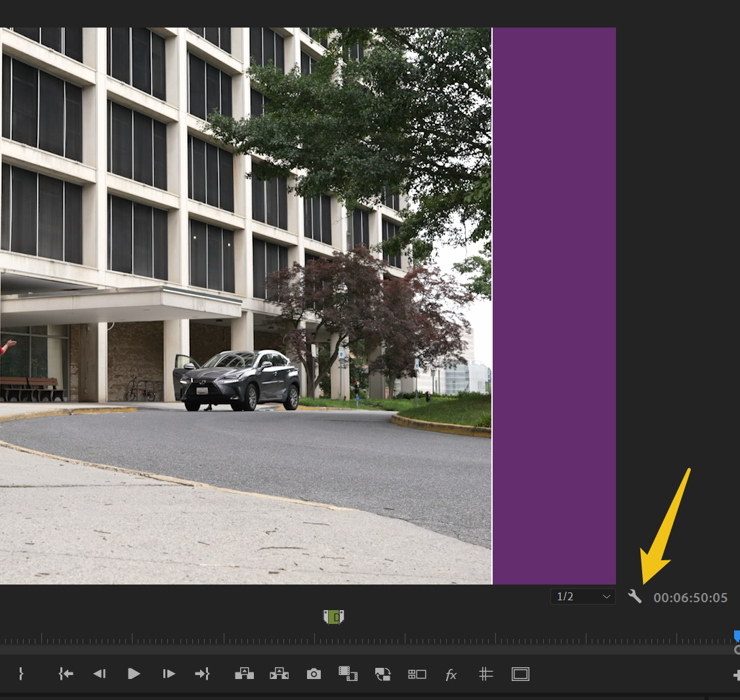Export the current frame with the camera icon

[313, 674]
